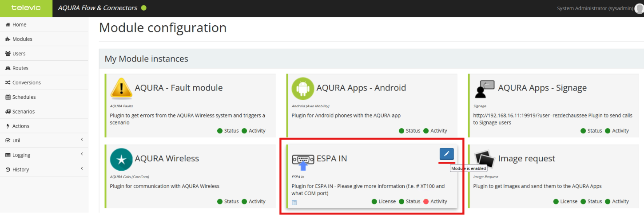
Task: Click the Image request photos icon
Action: 484,159
